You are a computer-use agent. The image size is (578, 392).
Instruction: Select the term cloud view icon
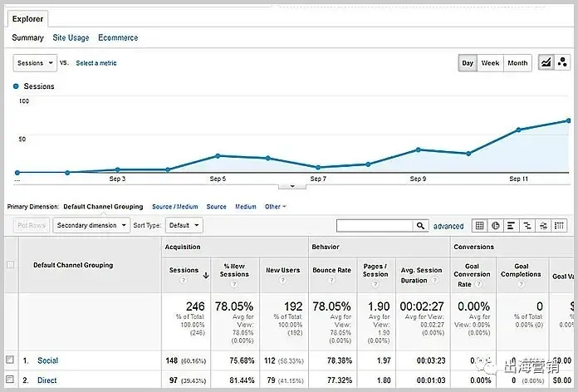[543, 226]
